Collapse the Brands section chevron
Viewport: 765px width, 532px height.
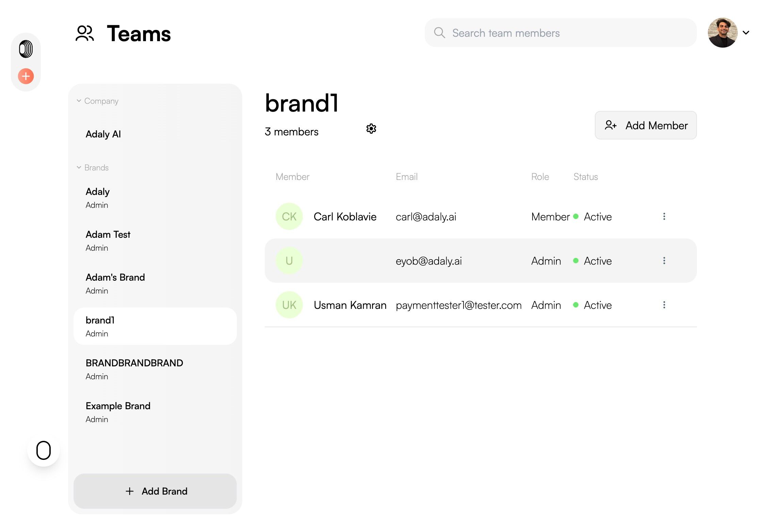click(79, 167)
